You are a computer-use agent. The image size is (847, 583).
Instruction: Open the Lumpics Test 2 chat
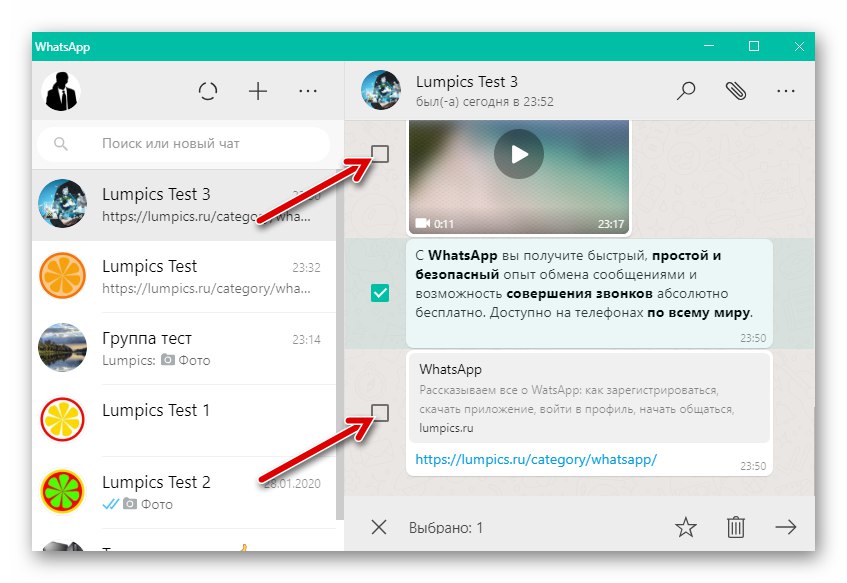(184, 492)
